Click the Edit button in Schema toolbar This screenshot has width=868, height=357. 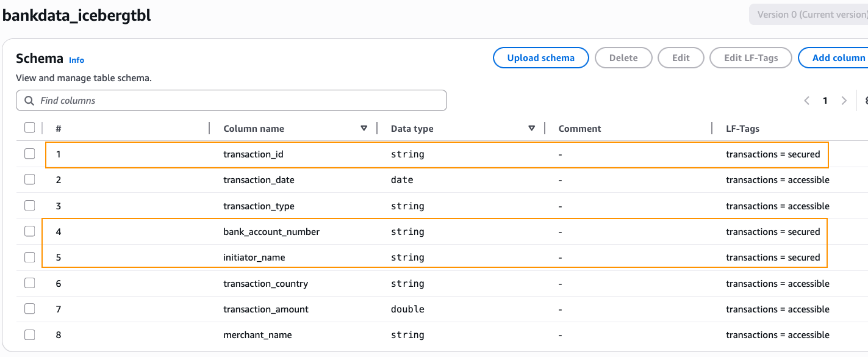pos(681,58)
